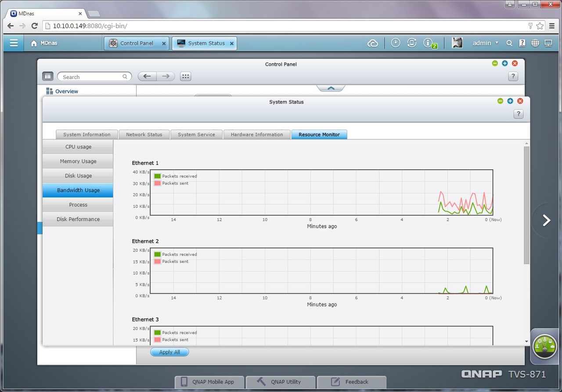Open language globe icon

coord(535,43)
